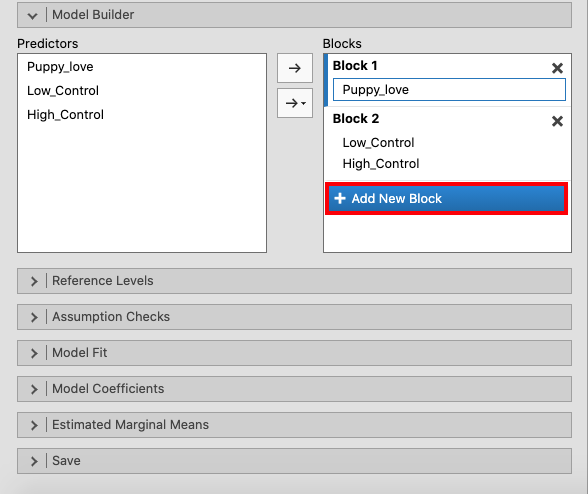The image size is (588, 494).
Task: Select Low_Control in the Predictors list
Action: click(x=63, y=91)
